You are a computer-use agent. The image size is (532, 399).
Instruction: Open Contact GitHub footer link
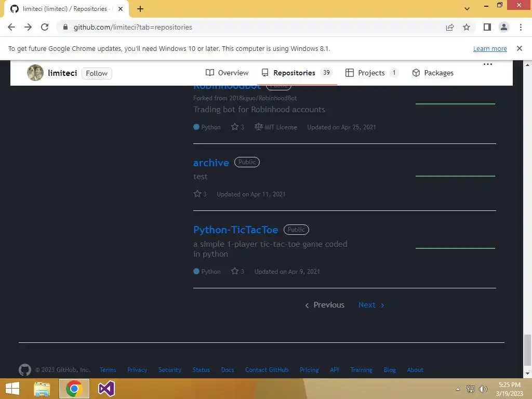(267, 370)
